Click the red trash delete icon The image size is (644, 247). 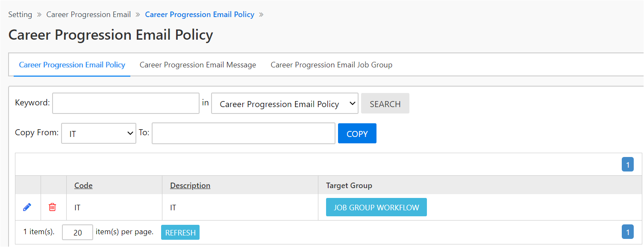[53, 207]
